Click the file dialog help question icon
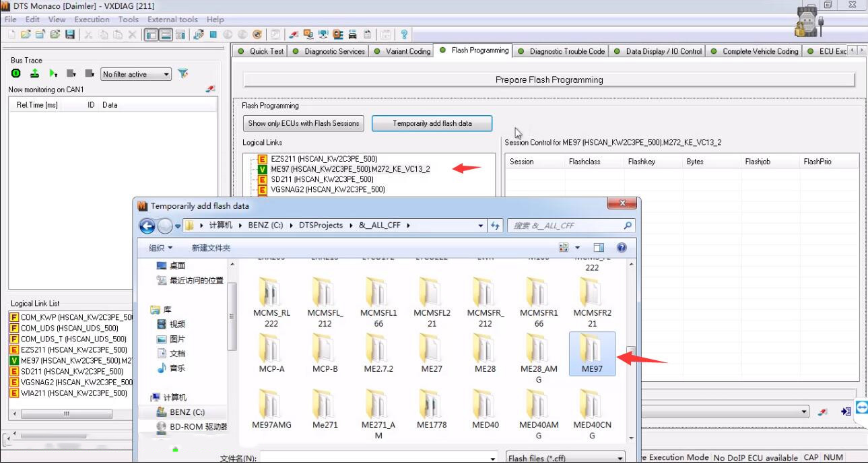The width and height of the screenshot is (868, 464). coord(622,248)
